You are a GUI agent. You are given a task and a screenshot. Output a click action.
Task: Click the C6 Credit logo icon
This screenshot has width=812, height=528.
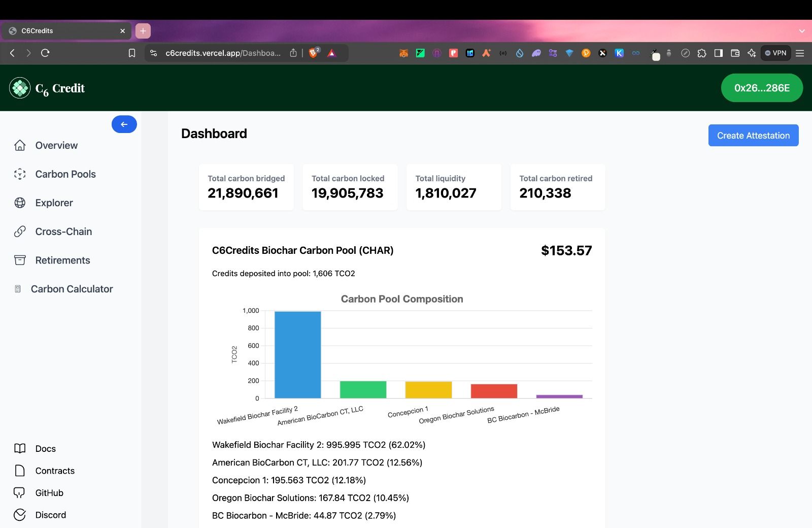(x=20, y=88)
